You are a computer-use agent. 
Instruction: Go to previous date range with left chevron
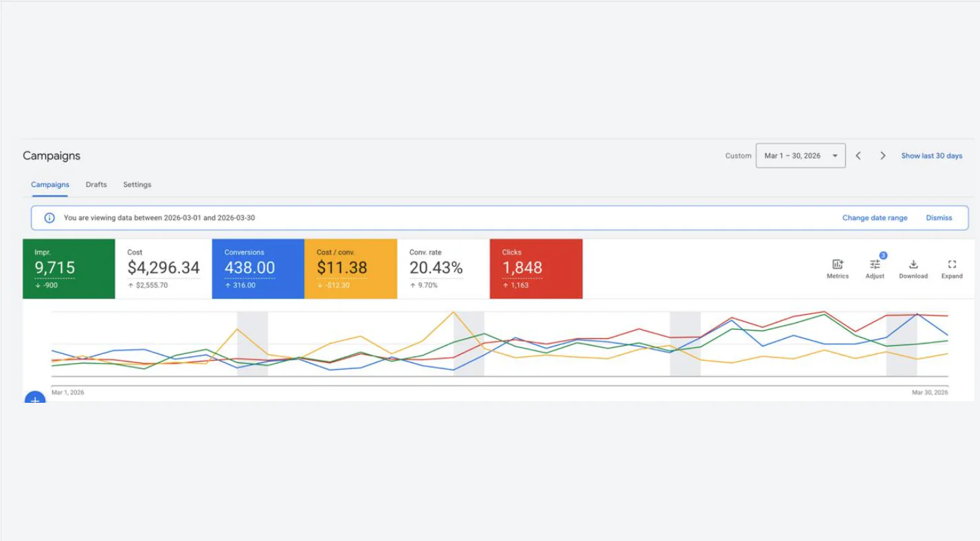pos(858,155)
